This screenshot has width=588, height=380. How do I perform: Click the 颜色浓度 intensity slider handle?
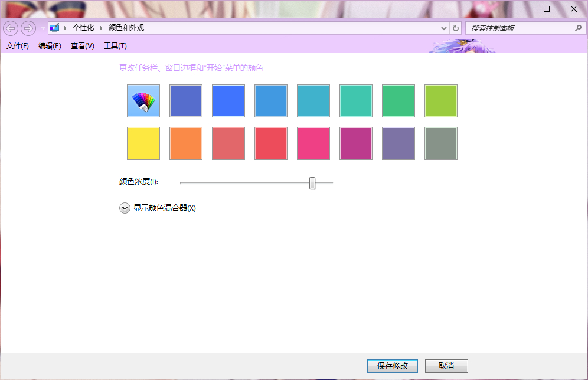pyautogui.click(x=312, y=184)
